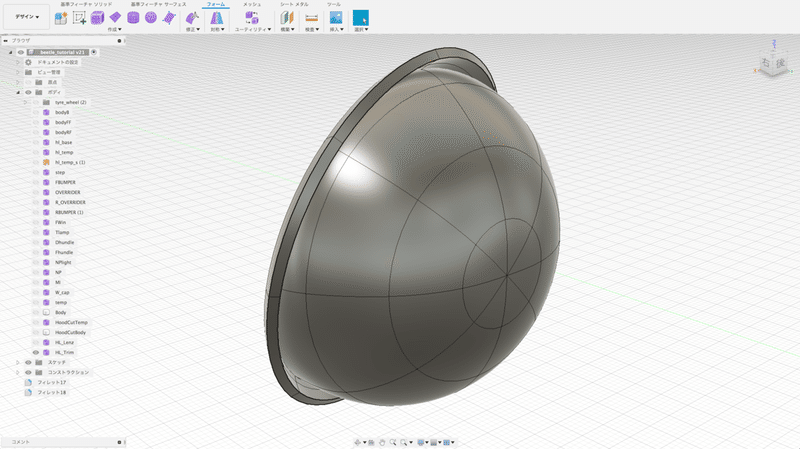Open the 作成 dropdown menu
The height and width of the screenshot is (449, 800).
pyautogui.click(x=115, y=30)
